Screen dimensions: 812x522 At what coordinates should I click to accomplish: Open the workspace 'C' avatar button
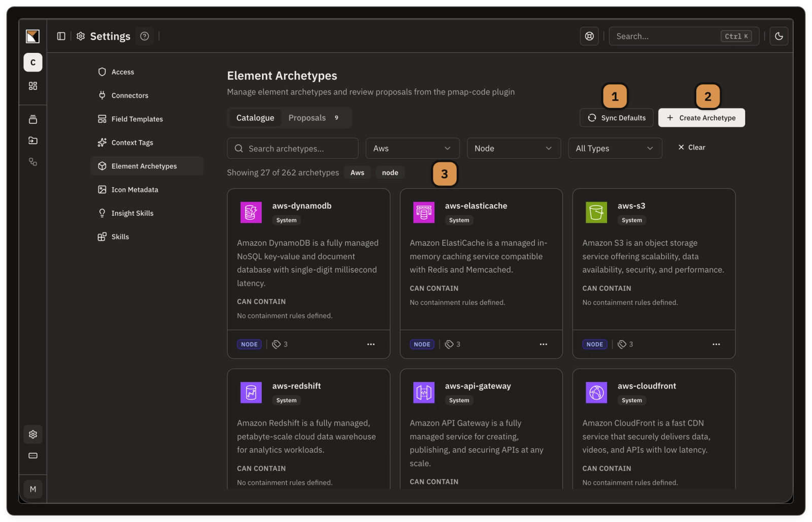(33, 62)
